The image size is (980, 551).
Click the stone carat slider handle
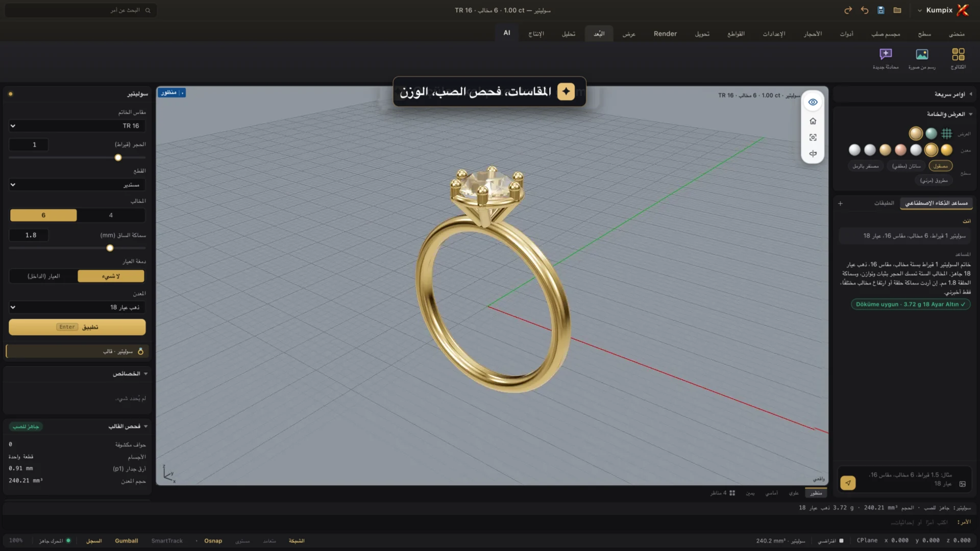(118, 158)
